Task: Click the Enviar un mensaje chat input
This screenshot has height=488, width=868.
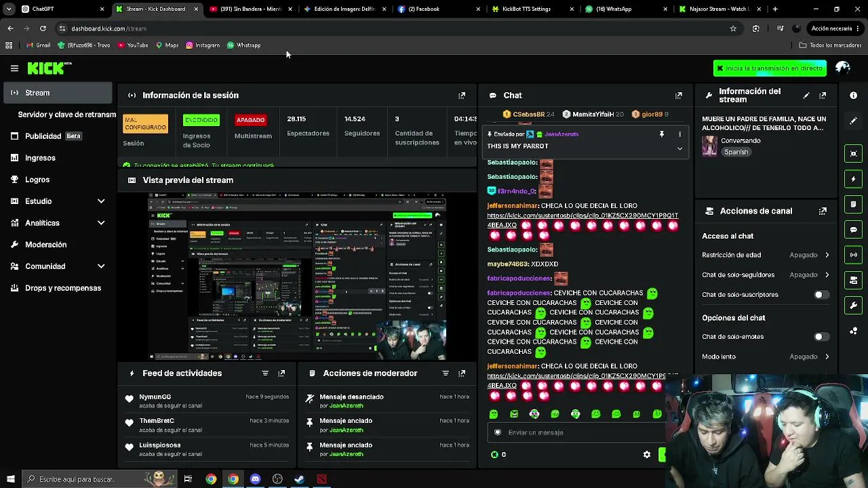Action: (x=576, y=432)
